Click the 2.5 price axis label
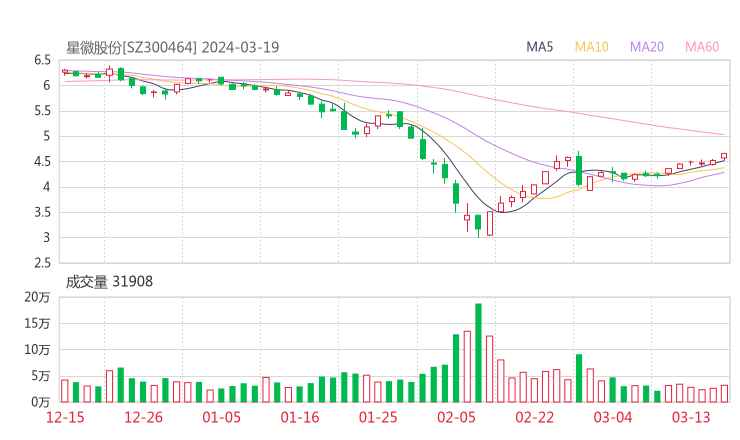 pyautogui.click(x=42, y=263)
